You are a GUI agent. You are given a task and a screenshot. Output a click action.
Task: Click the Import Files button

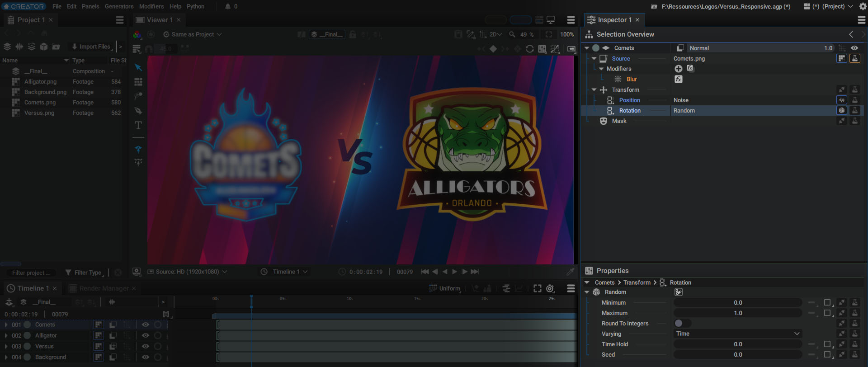click(x=91, y=47)
